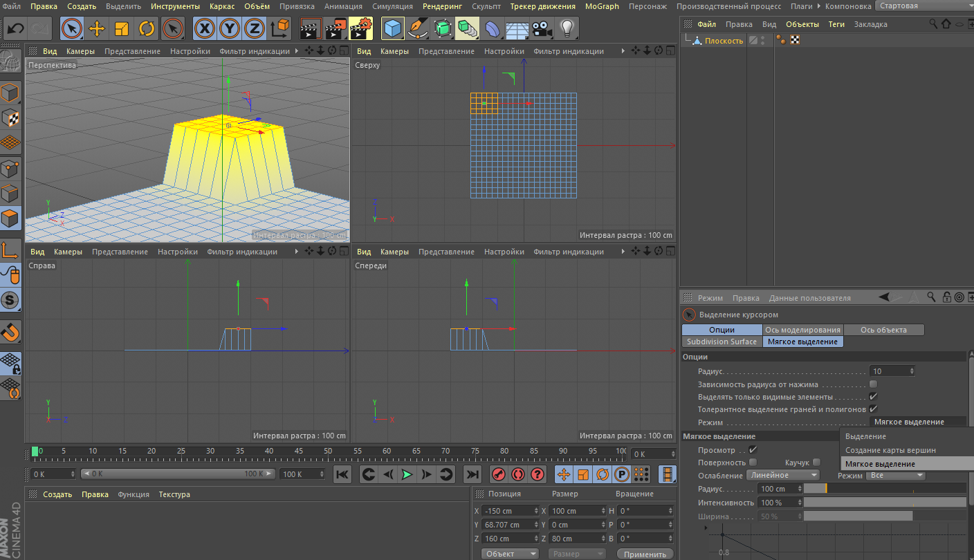This screenshot has height=560, width=974.
Task: Click the Undo arrow icon
Action: (15, 28)
